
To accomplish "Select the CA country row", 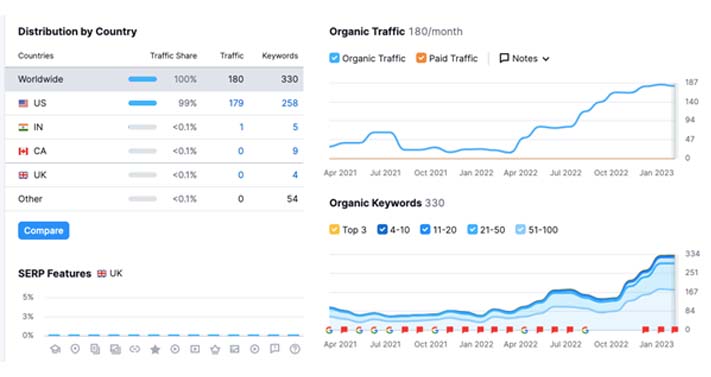I will coord(154,151).
